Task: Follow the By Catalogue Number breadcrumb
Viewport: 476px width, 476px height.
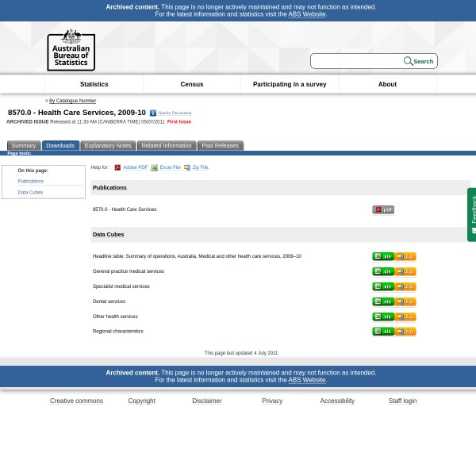Action: point(72,101)
